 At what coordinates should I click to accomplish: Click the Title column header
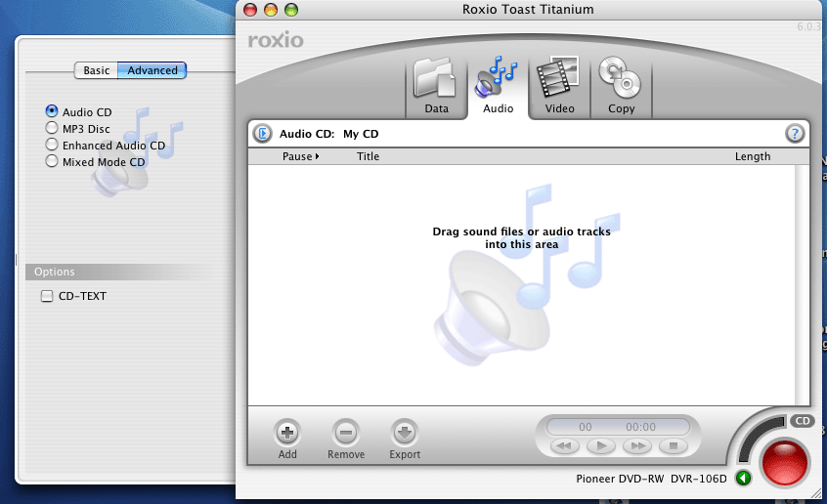click(368, 156)
